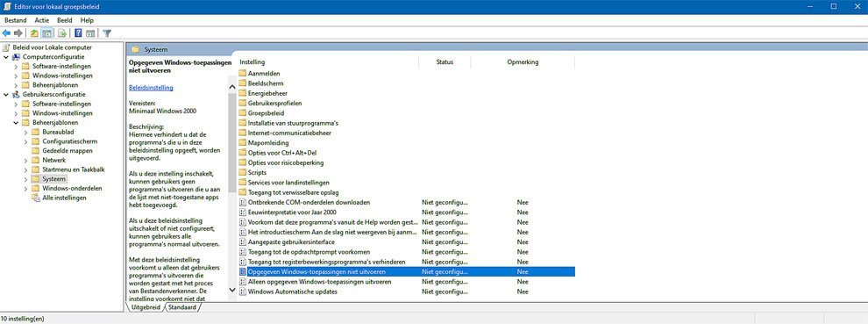The image size is (868, 324).
Task: Expand the Netwerk tree node
Action: pos(26,161)
